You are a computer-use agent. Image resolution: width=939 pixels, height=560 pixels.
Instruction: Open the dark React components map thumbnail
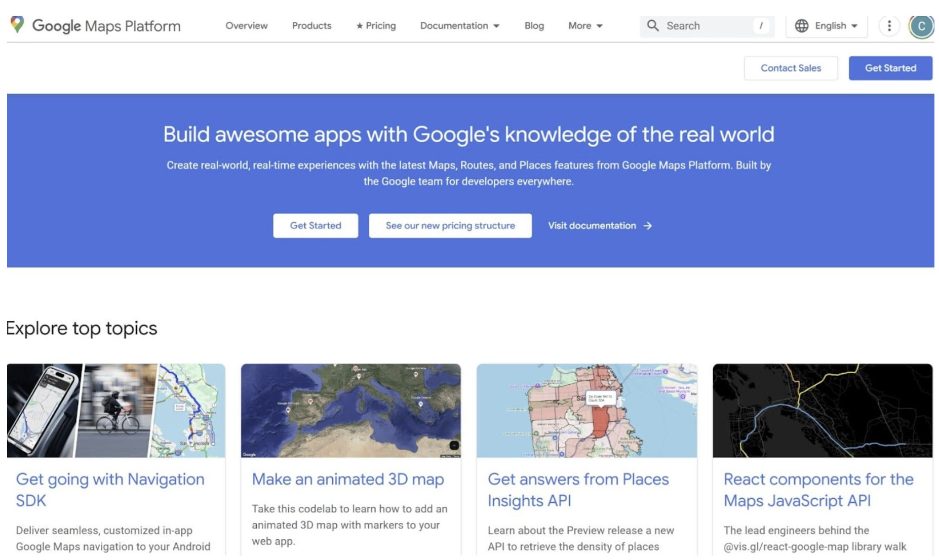click(x=823, y=411)
